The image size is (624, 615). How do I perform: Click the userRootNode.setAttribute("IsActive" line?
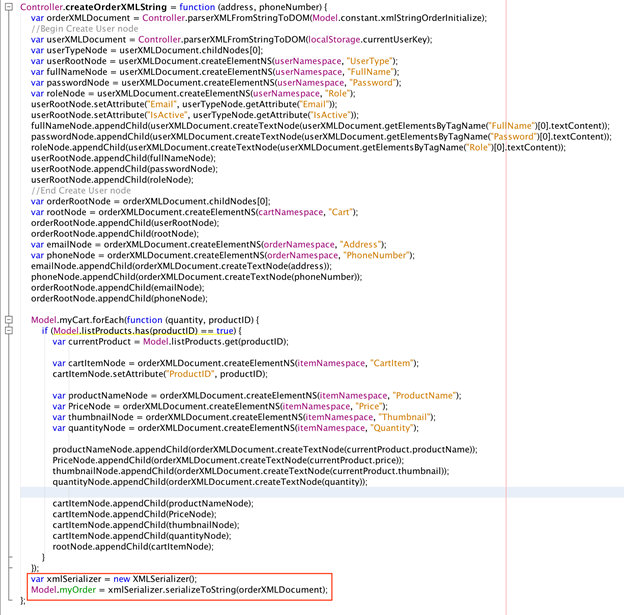click(195, 115)
